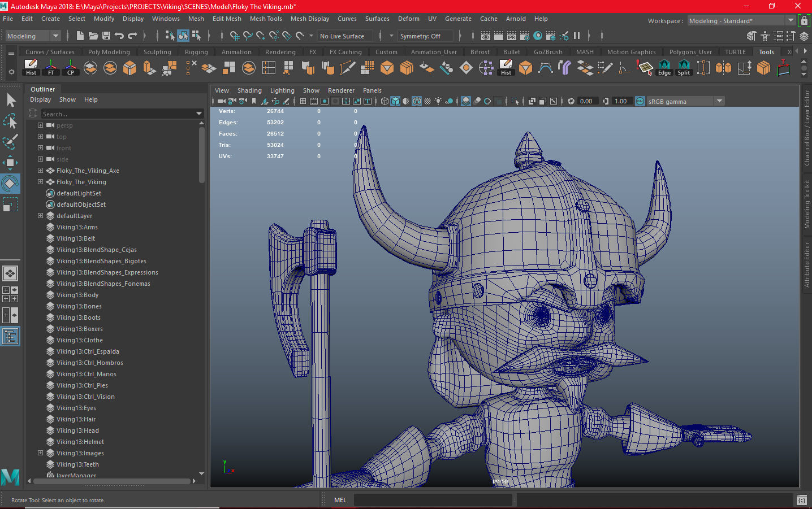The width and height of the screenshot is (812, 509).
Task: Click the MEL command input line
Action: 433,500
